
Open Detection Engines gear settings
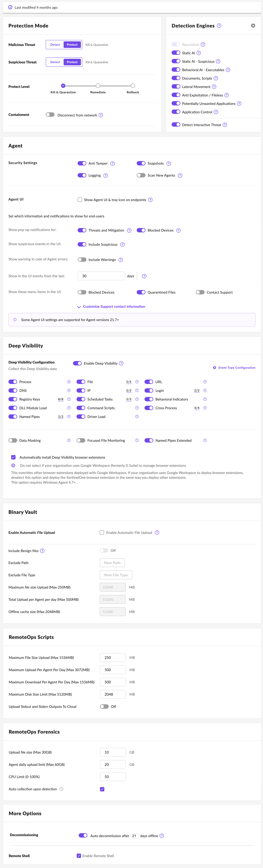253,26
